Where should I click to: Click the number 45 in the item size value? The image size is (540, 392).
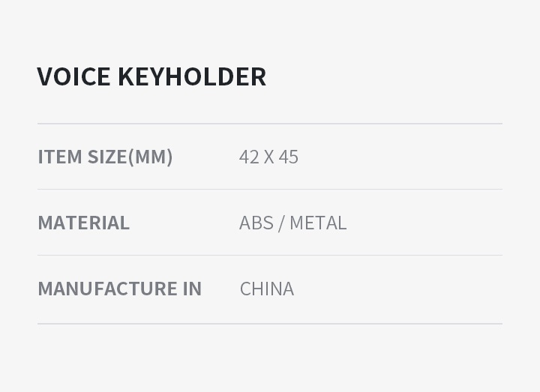pos(289,157)
